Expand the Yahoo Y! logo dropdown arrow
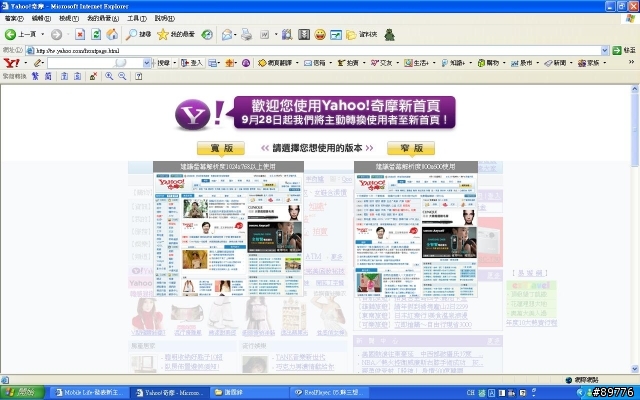Viewport: 640px width, 400px height. tap(26, 63)
